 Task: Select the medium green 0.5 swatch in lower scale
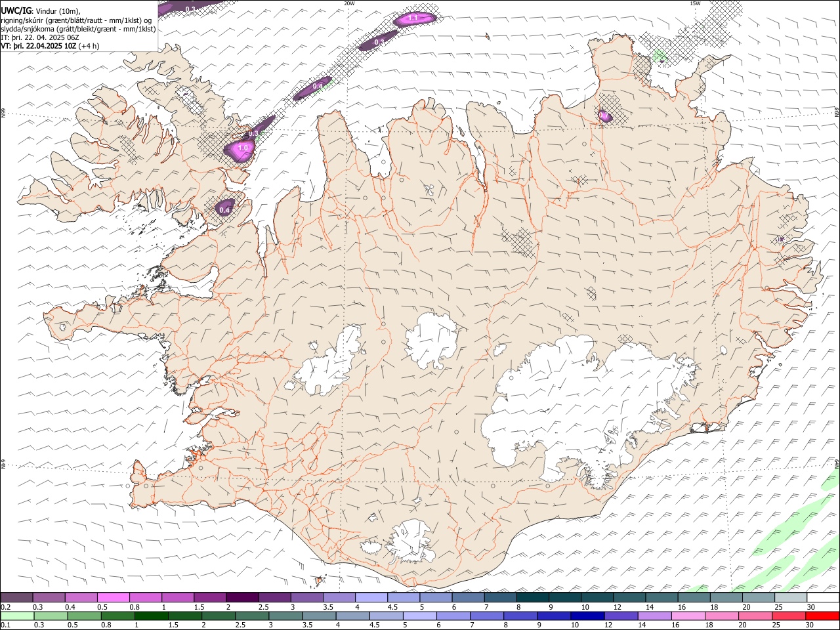coord(84,616)
